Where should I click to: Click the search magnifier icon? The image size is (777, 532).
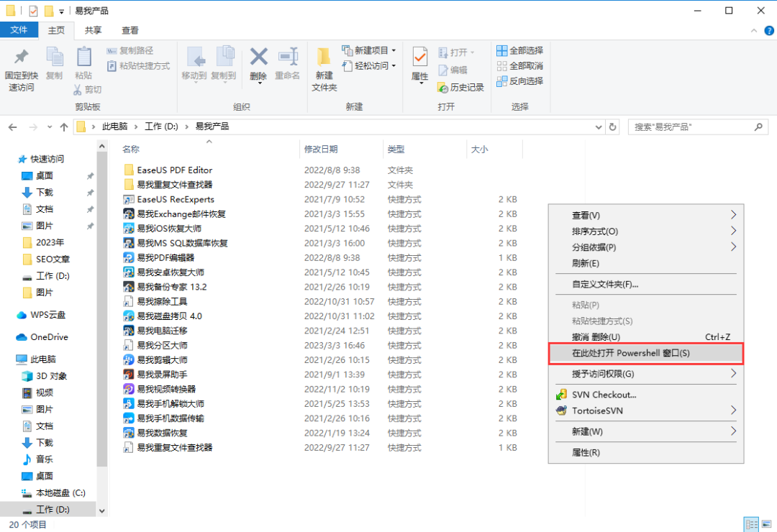758,127
